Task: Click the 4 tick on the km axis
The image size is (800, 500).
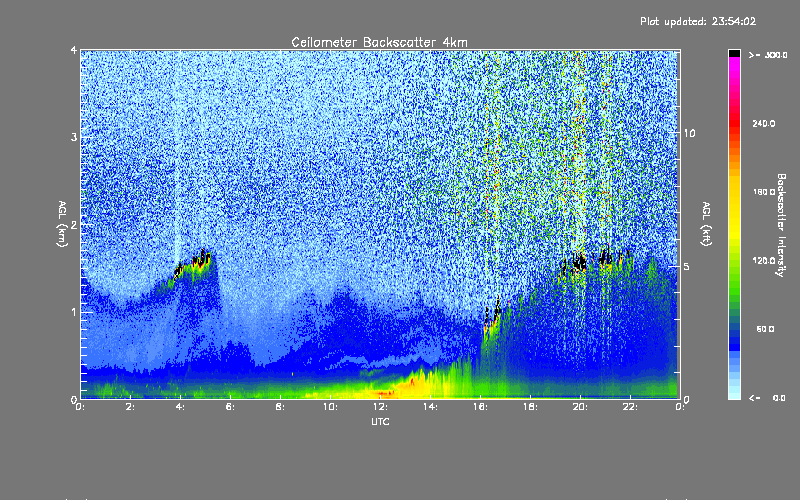Action: (x=74, y=50)
